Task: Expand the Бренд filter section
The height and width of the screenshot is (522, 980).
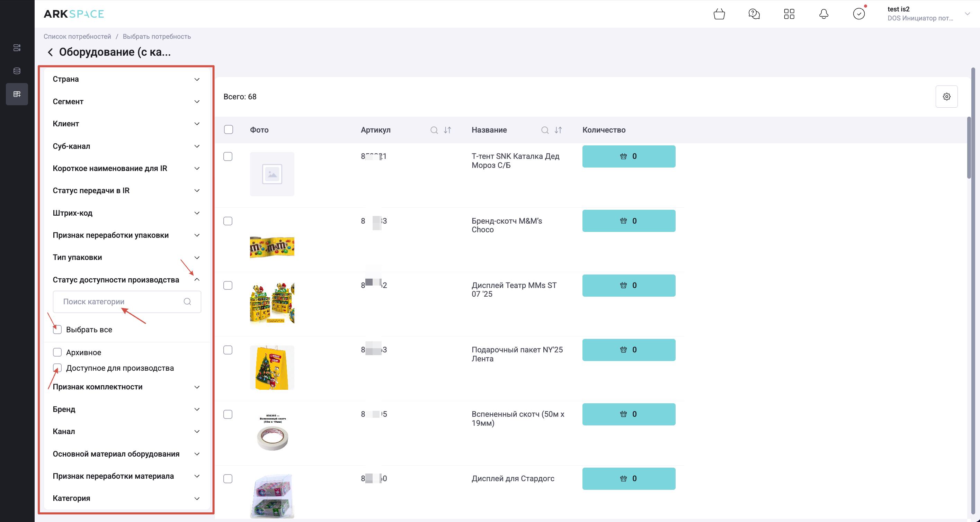Action: coord(197,409)
